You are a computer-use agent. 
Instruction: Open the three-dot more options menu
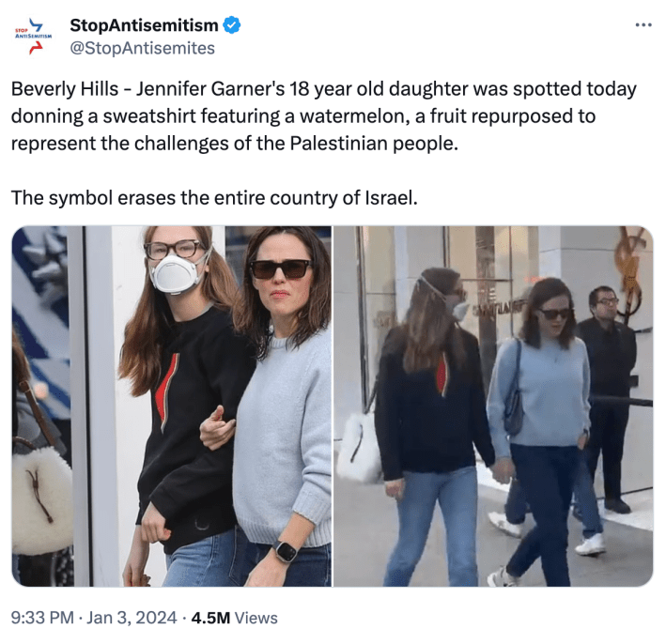pyautogui.click(x=643, y=25)
